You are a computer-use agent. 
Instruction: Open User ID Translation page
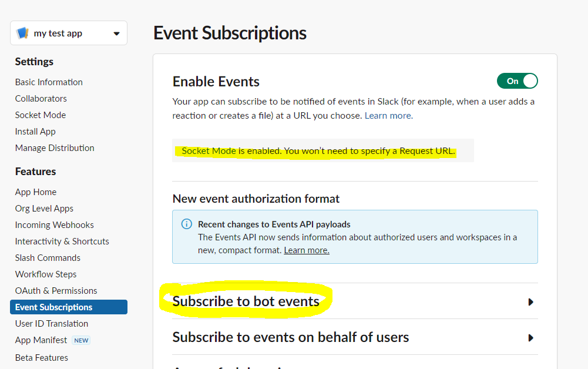click(52, 324)
